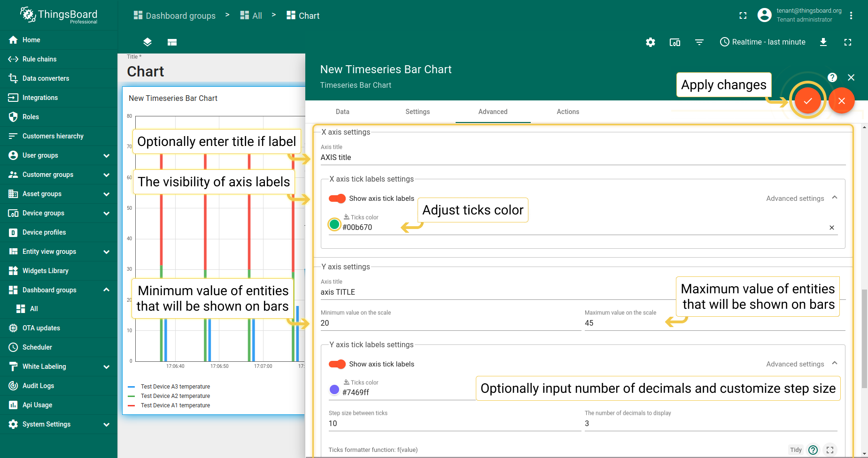Open dashboard settings gear

pos(651,42)
